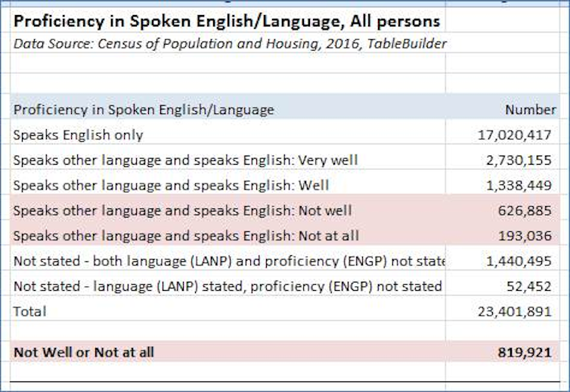Click the highlighted value 626,885
The height and width of the screenshot is (392, 570).
pyautogui.click(x=525, y=211)
